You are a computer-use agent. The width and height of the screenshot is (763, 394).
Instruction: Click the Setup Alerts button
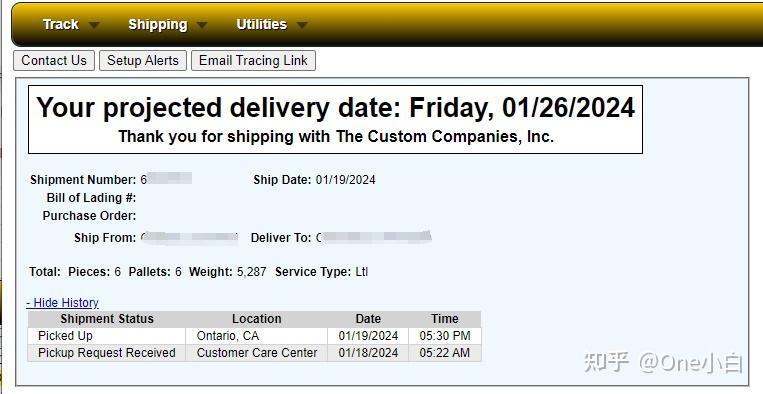point(143,60)
